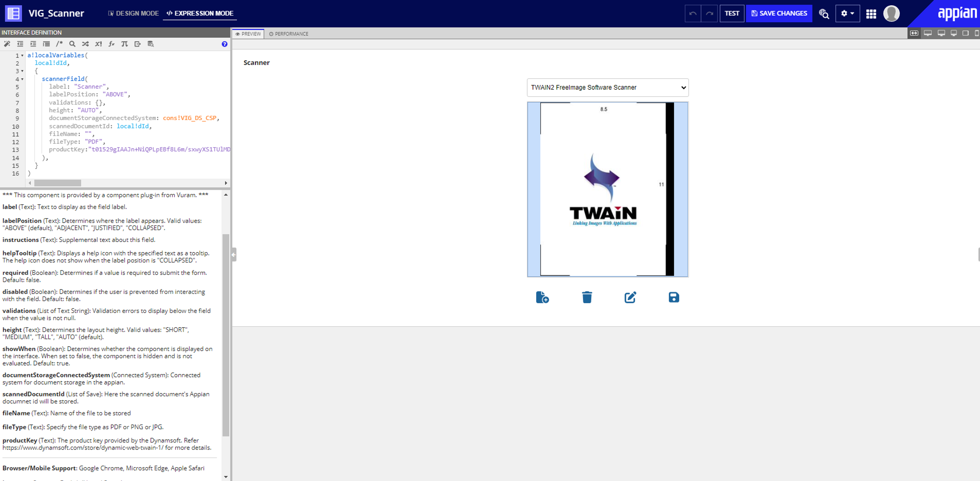
Task: Click the SAVE CHANGES button
Action: (779, 13)
